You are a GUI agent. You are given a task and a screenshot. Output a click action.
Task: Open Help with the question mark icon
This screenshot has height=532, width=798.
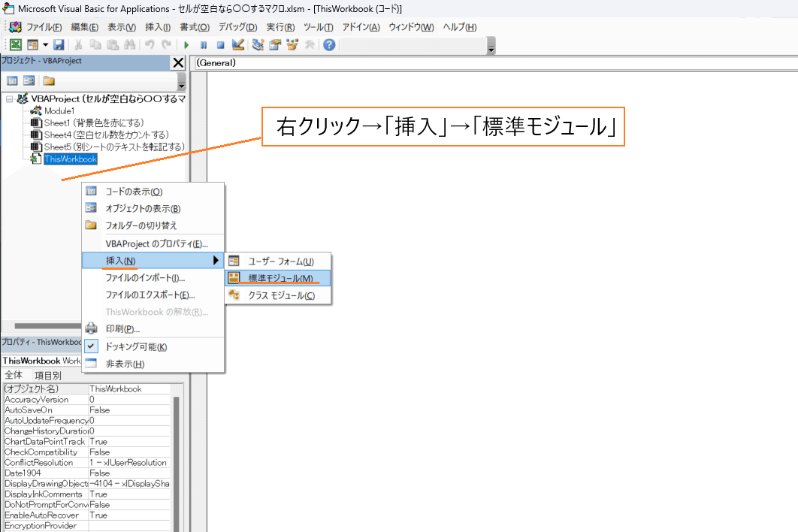click(329, 45)
